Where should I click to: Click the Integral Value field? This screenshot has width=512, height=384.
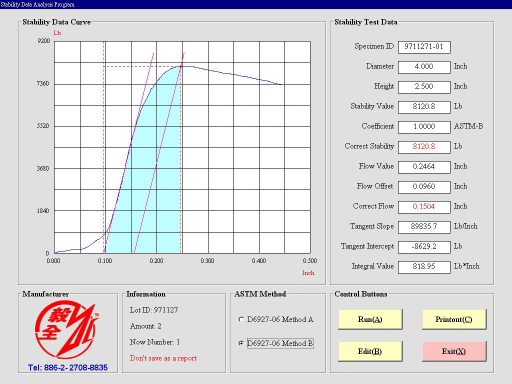pos(424,267)
